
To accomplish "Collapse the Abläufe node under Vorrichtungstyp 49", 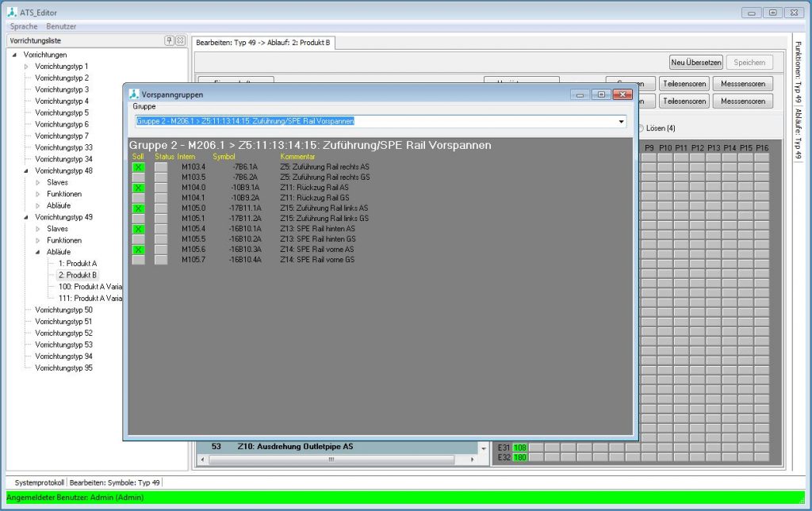I will (37, 252).
